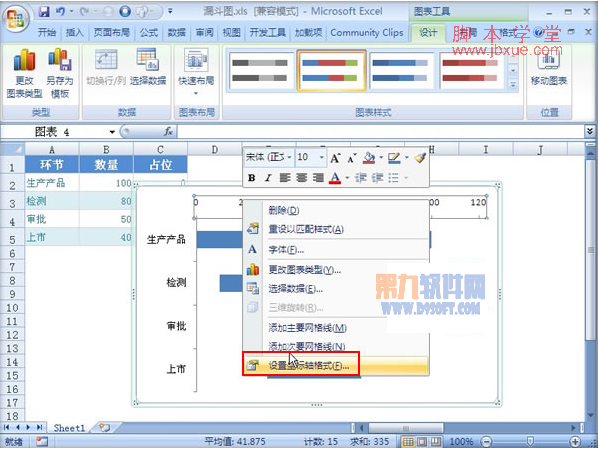Click the zoom out minus button
The image size is (598, 449).
tap(487, 442)
